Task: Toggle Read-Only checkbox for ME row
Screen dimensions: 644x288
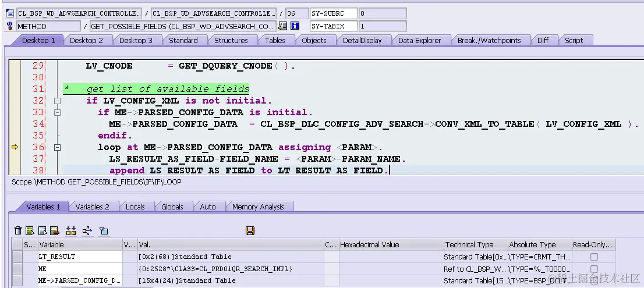Action: [594, 269]
